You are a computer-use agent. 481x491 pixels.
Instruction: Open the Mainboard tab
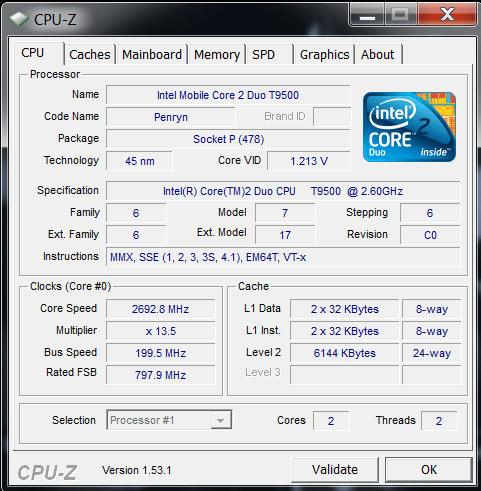click(x=152, y=54)
